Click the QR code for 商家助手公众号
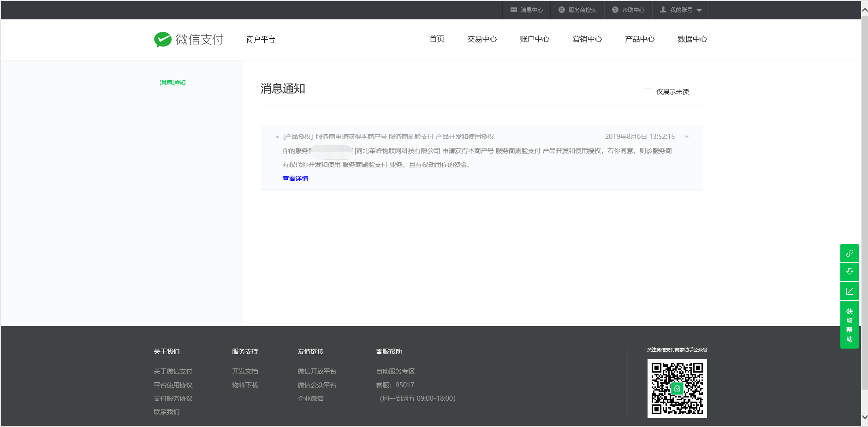This screenshot has height=427, width=868. [677, 388]
